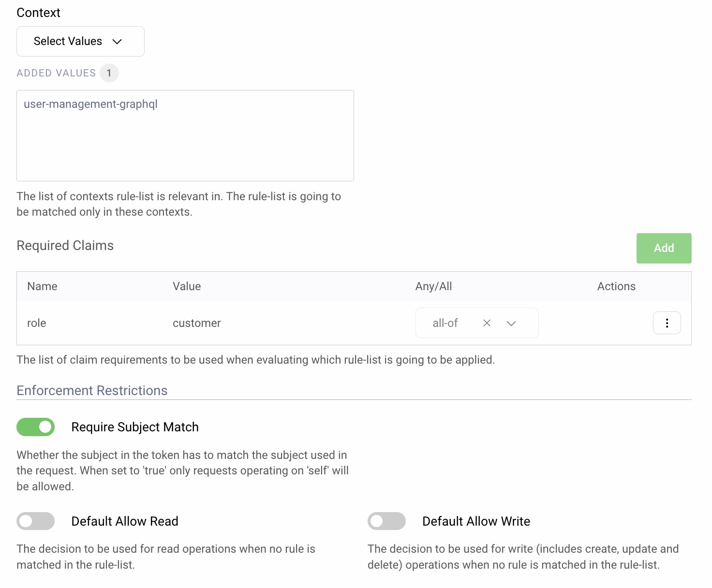Screen dimensions: 712x588
Task: Select the customer claim value cell
Action: click(x=196, y=323)
